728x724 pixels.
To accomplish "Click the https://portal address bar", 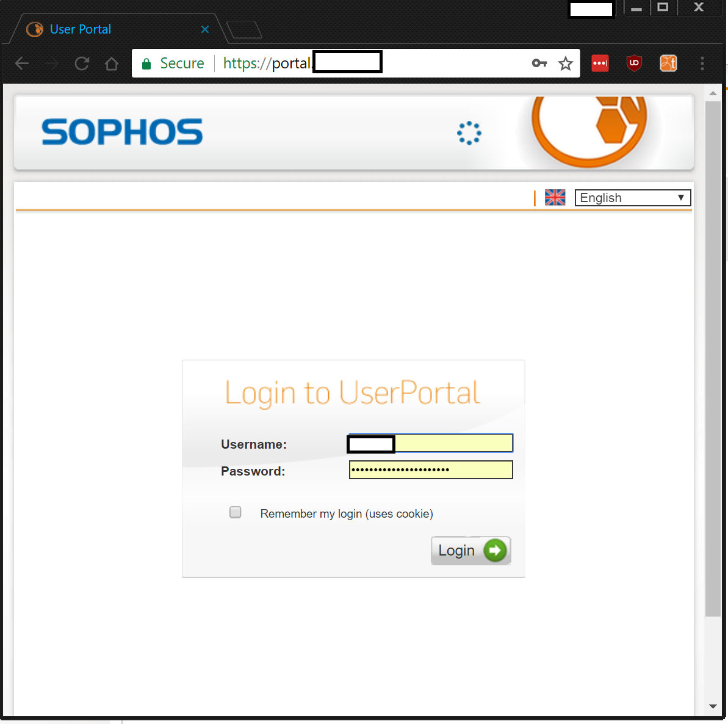I will 356,63.
